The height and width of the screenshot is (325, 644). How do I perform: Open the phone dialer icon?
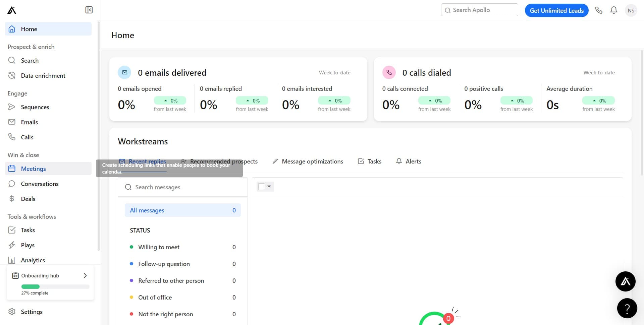pyautogui.click(x=599, y=10)
